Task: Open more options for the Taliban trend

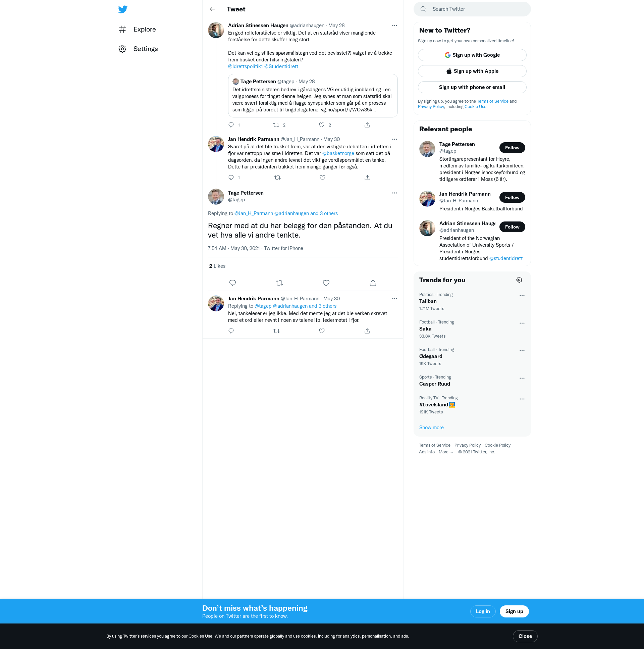Action: (x=522, y=296)
